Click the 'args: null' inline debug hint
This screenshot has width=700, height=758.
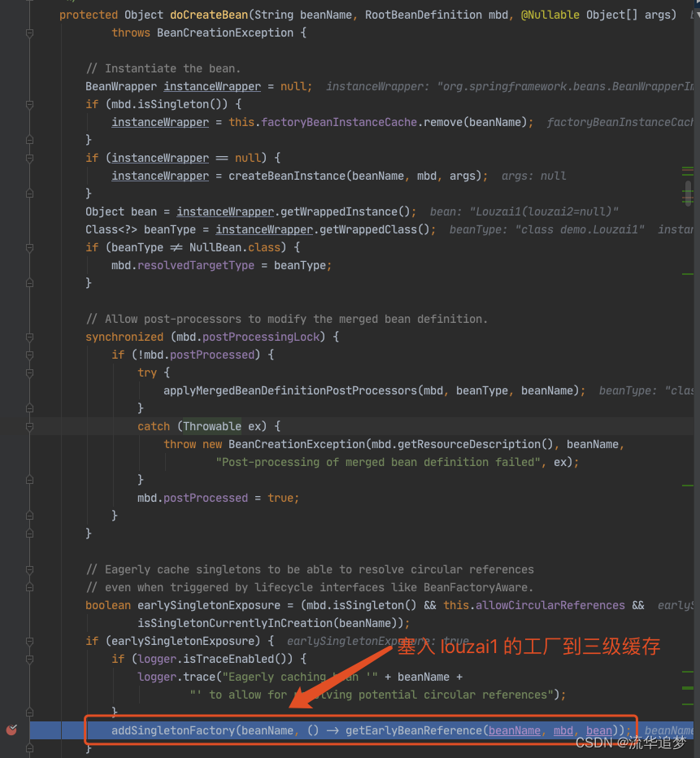click(x=534, y=176)
